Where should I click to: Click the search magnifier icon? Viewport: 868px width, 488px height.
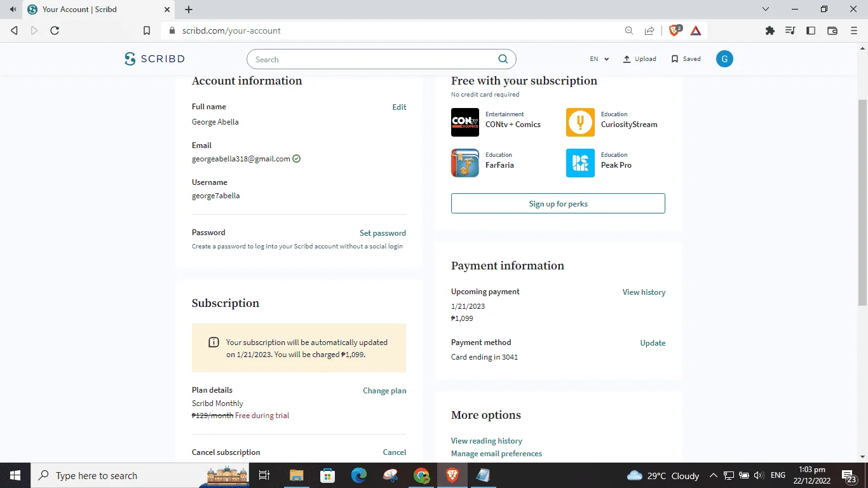[503, 59]
